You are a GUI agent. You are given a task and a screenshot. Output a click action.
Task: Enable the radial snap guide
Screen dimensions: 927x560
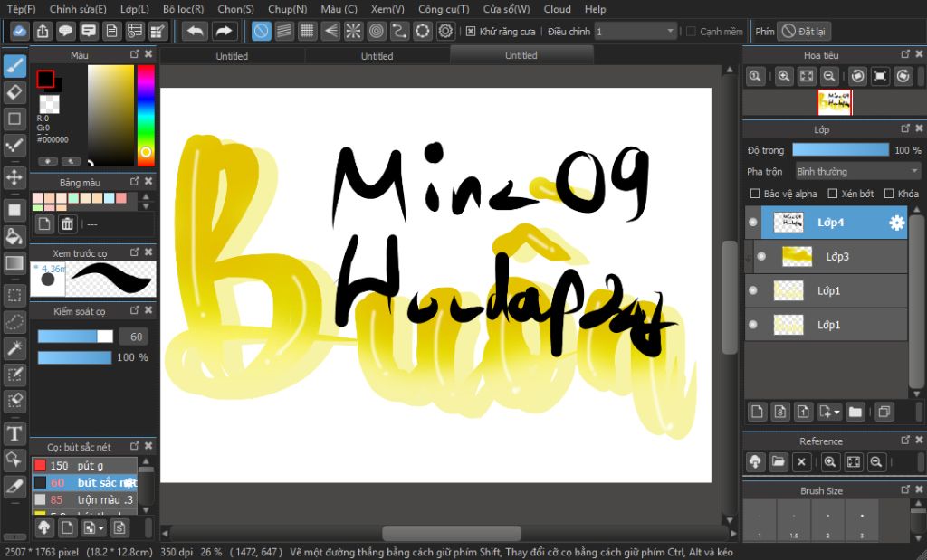(353, 32)
